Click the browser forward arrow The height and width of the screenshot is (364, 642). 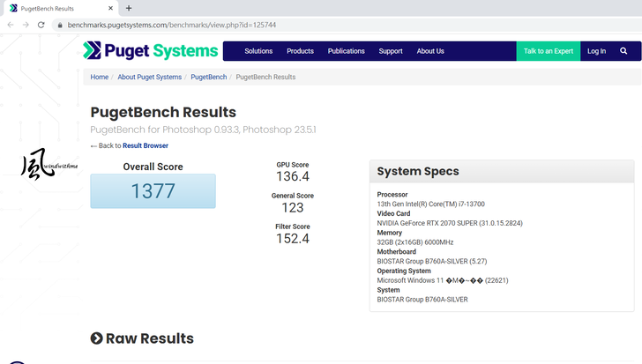coord(24,25)
